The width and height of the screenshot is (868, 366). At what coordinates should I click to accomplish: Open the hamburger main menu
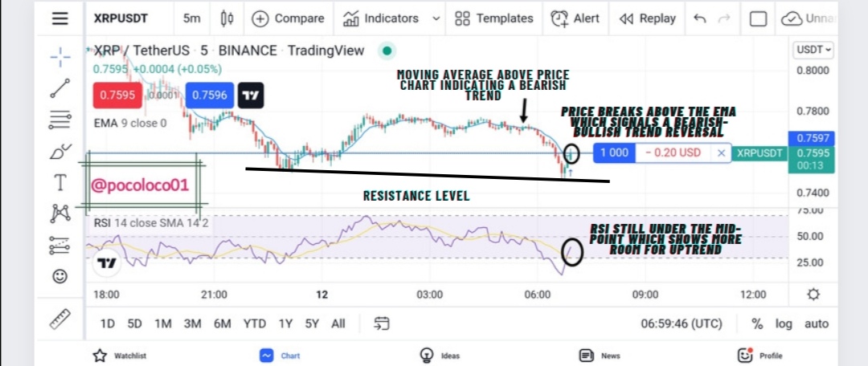tap(59, 18)
